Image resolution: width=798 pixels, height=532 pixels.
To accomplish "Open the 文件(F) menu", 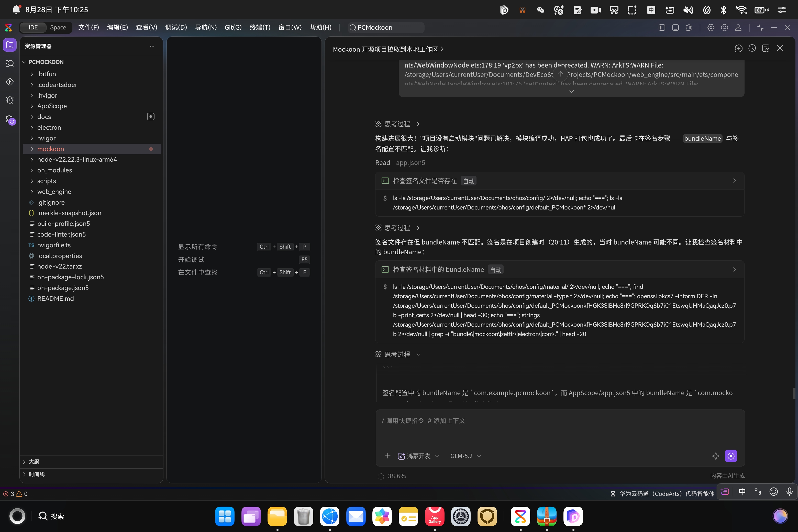I will tap(88, 27).
